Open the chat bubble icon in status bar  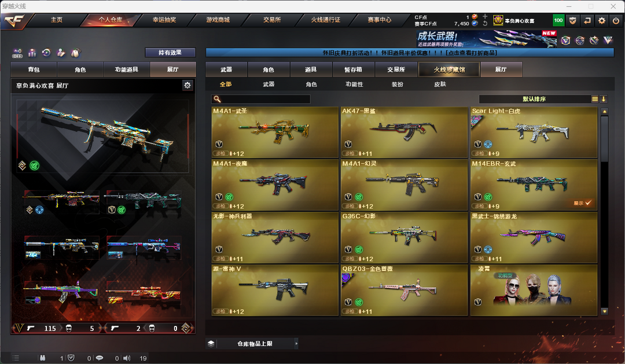[100, 358]
